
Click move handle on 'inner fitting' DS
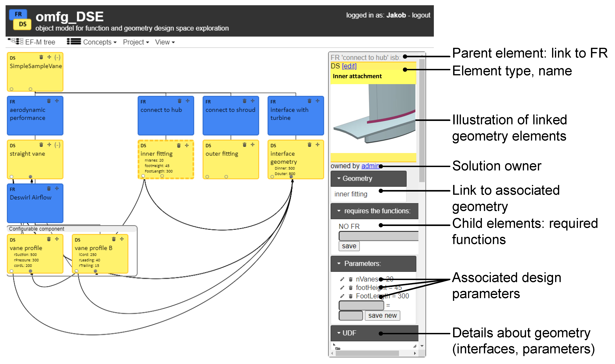(x=187, y=145)
